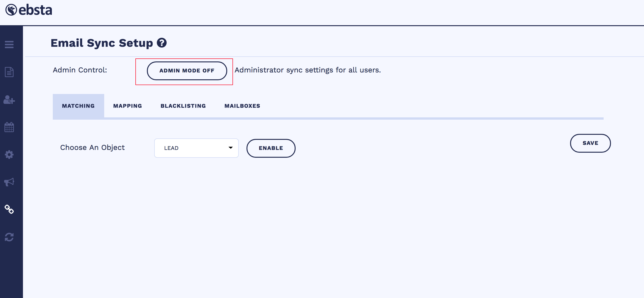Click the Email Sync Setup heading

click(x=101, y=43)
